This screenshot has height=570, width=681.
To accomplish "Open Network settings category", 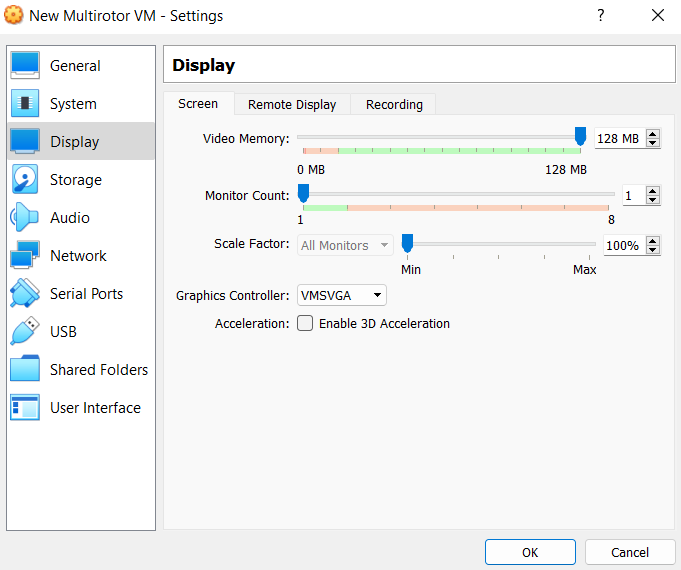I will [x=81, y=255].
